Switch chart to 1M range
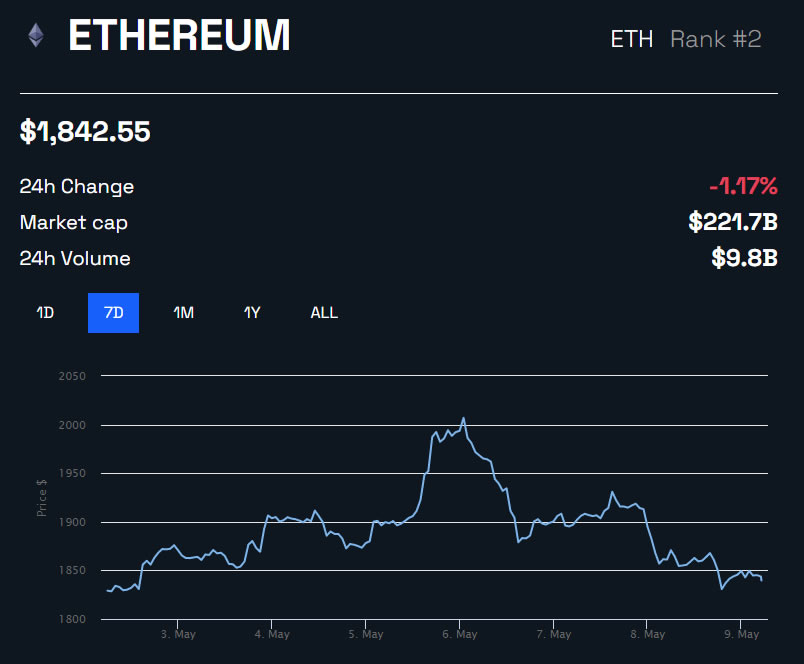 pos(183,313)
